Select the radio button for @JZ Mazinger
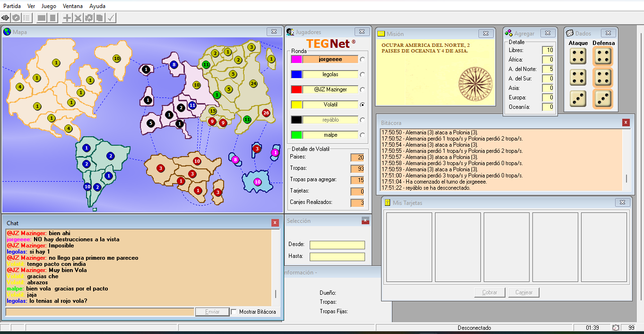This screenshot has width=644, height=334. 363,89
